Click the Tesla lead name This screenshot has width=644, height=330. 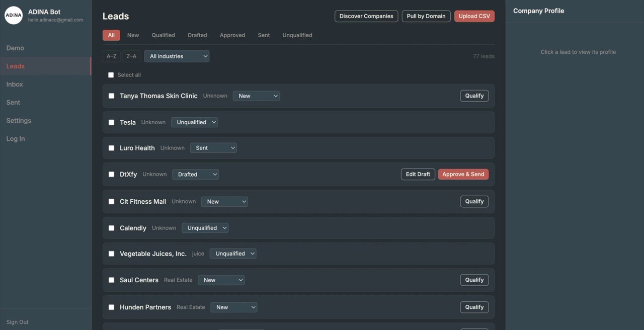pos(128,122)
